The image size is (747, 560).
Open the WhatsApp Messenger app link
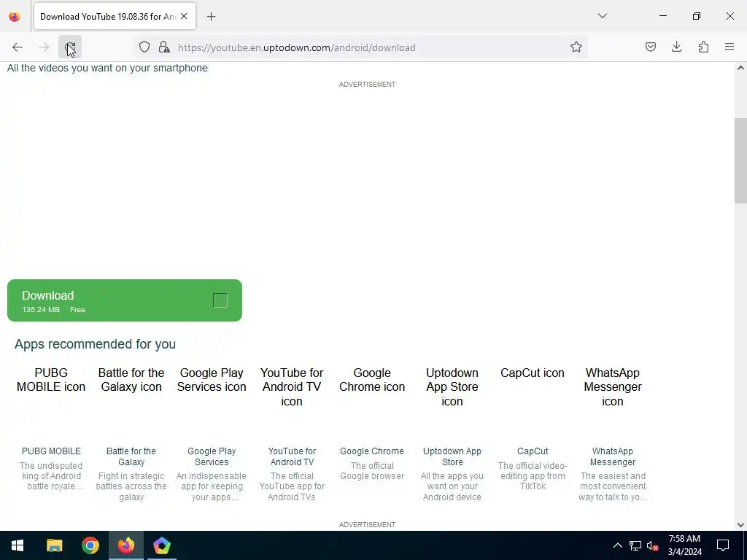[613, 456]
